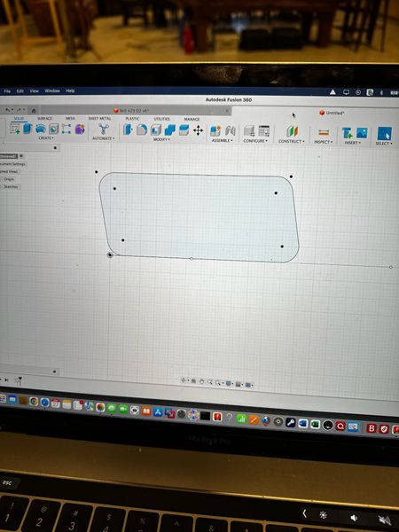
Task: Click the Pan hand icon in navigation bar
Action: pyautogui.click(x=202, y=381)
